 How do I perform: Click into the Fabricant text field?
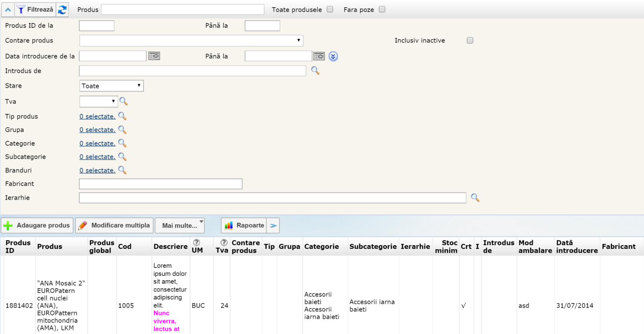[x=161, y=184]
